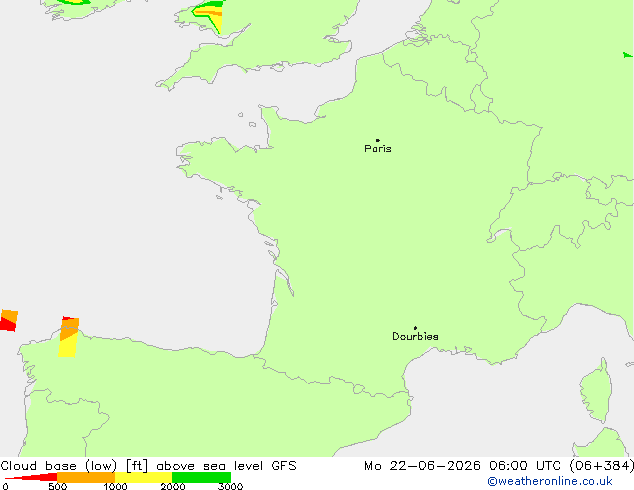Click the red-orange cloud patch west of Galicia
The height and width of the screenshot is (490, 634).
[x=8, y=321]
